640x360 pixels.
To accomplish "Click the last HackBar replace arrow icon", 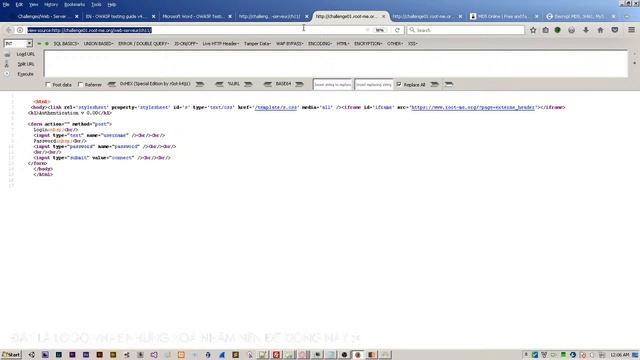I will pos(449,84).
